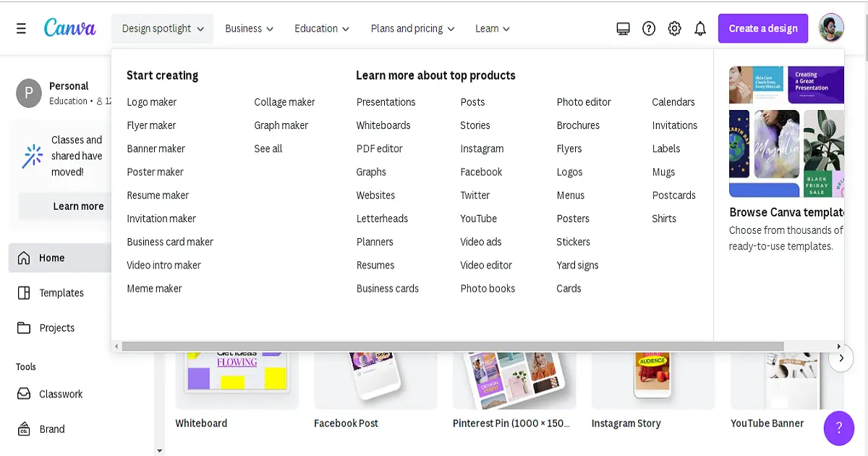Expand the Learn dropdown
The image size is (868, 456).
(x=493, y=28)
